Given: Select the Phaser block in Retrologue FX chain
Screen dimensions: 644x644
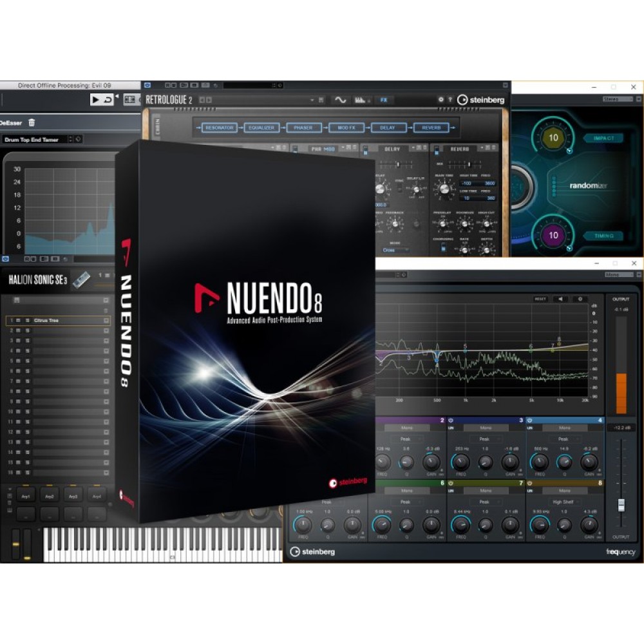Looking at the screenshot, I should click(303, 128).
